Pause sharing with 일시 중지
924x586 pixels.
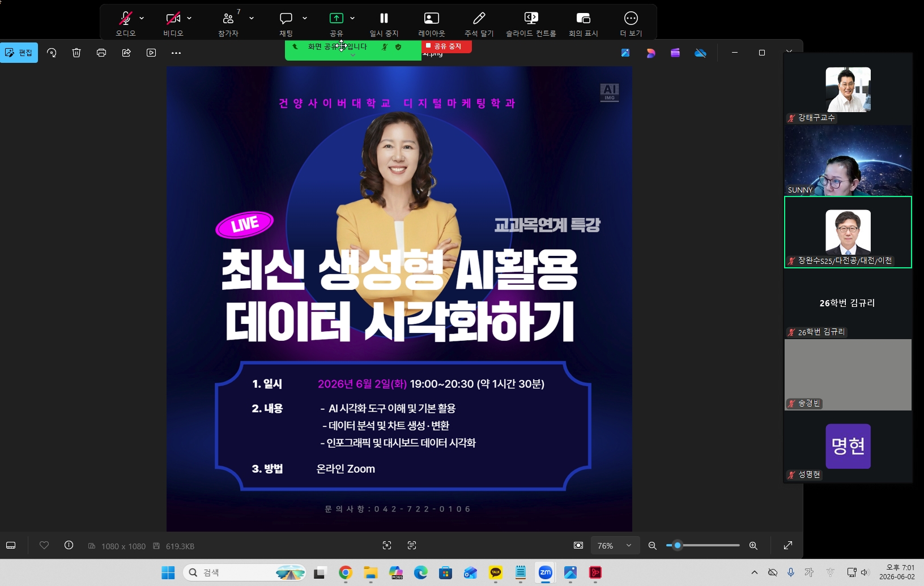click(384, 23)
